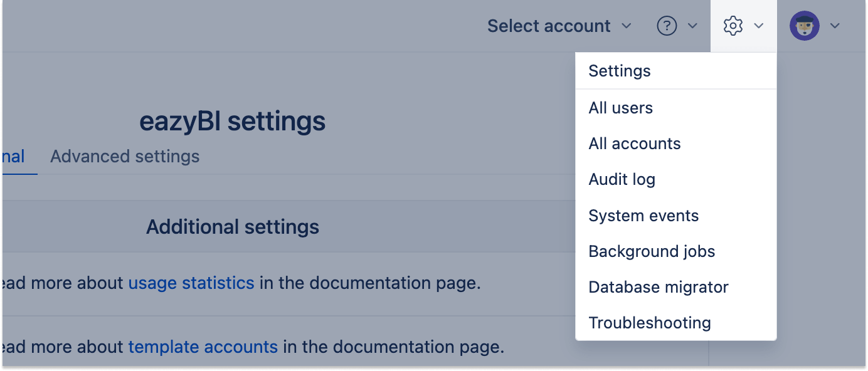Viewport: 868px width, 371px height.
Task: Click the settings gear icon
Action: [x=733, y=26]
